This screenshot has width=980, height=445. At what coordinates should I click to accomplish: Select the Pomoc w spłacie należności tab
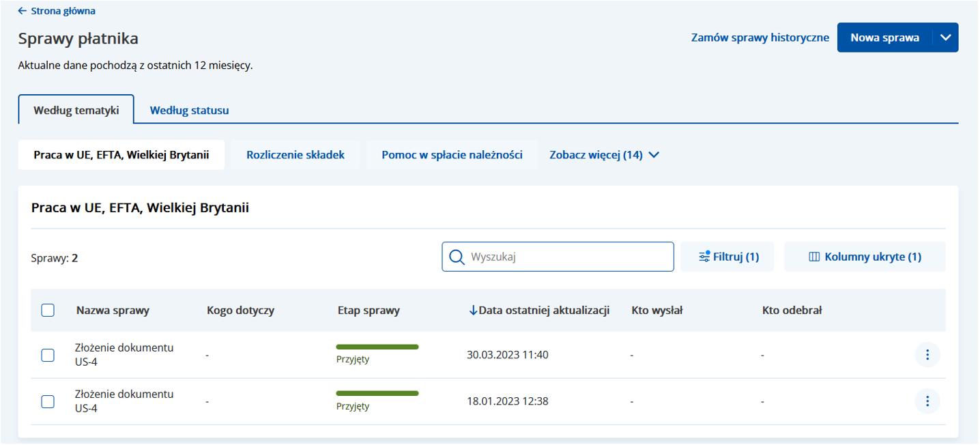click(452, 155)
